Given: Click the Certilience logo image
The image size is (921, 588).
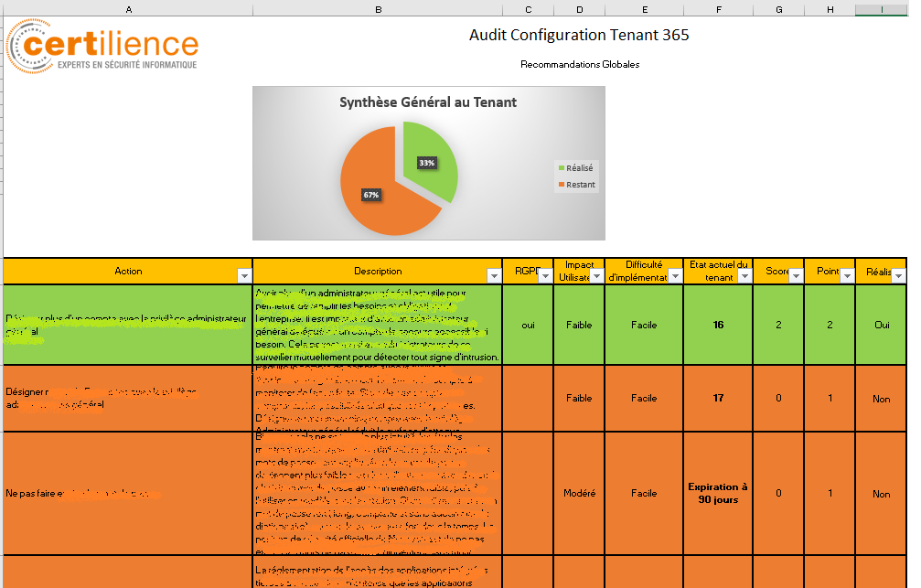Looking at the screenshot, I should 102,46.
